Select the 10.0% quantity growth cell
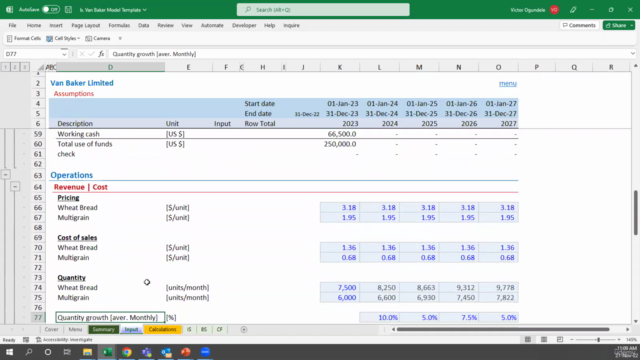Viewport: 640px width, 360px height. [379, 317]
